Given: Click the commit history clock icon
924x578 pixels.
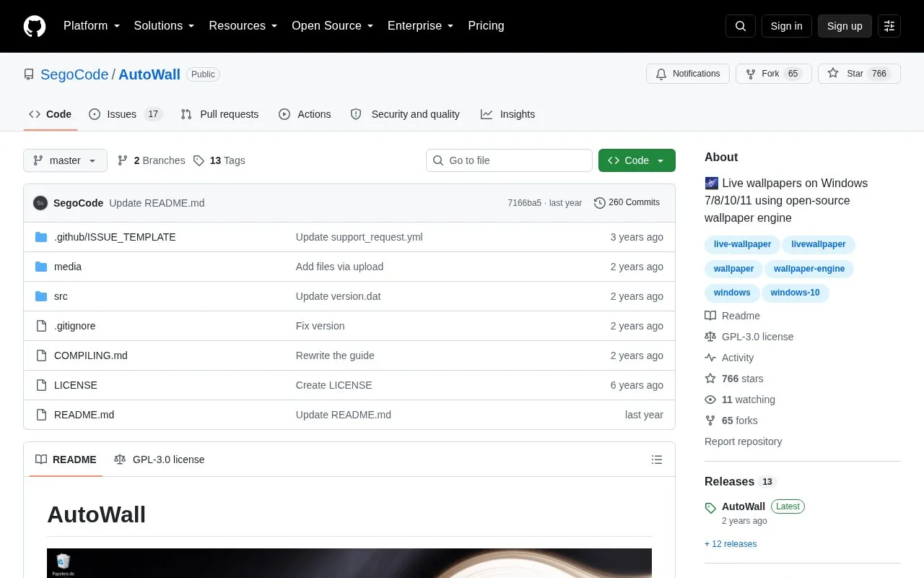Looking at the screenshot, I should coord(599,203).
